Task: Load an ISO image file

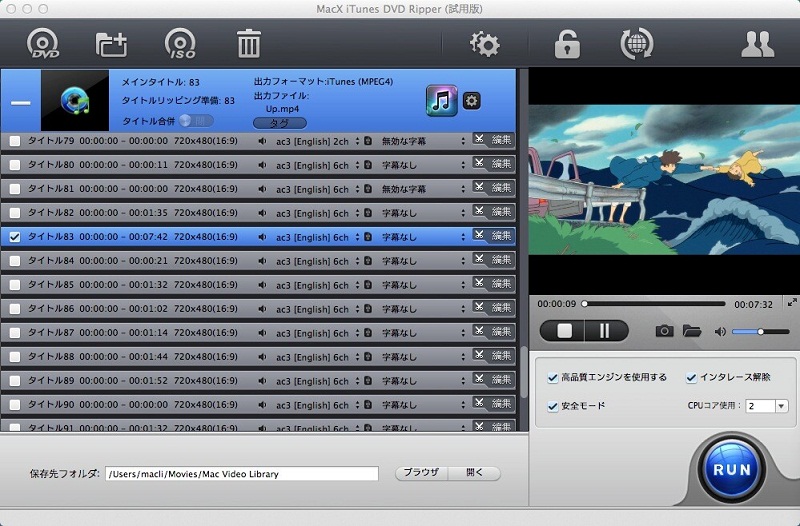Action: pyautogui.click(x=180, y=44)
